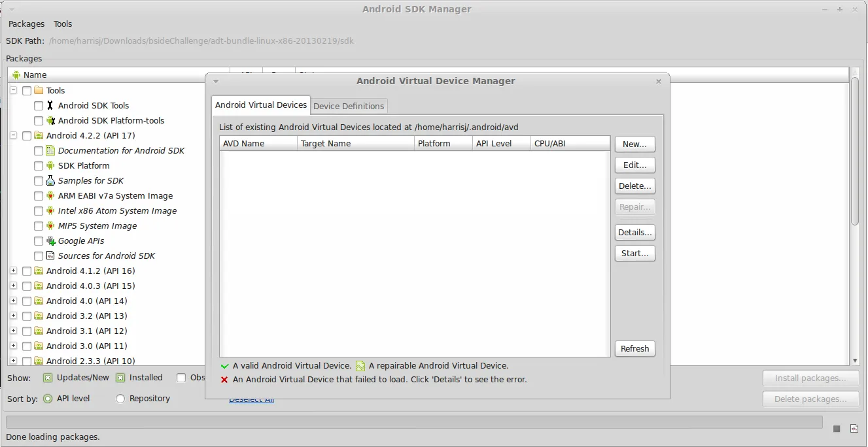Click the wrench icon beside Android SDK Tools
Viewport: 868px width, 447px height.
pyautogui.click(x=50, y=105)
